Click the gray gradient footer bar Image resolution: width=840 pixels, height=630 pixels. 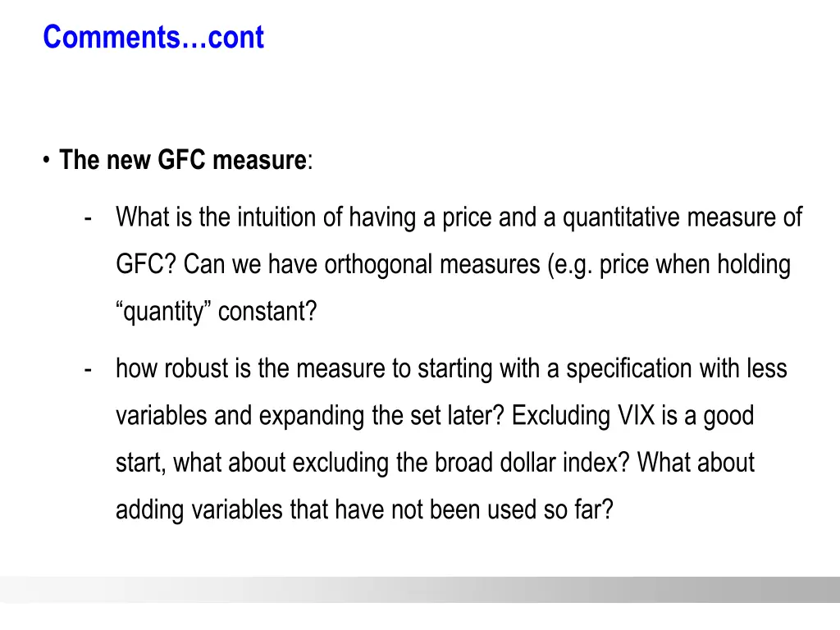point(420,589)
